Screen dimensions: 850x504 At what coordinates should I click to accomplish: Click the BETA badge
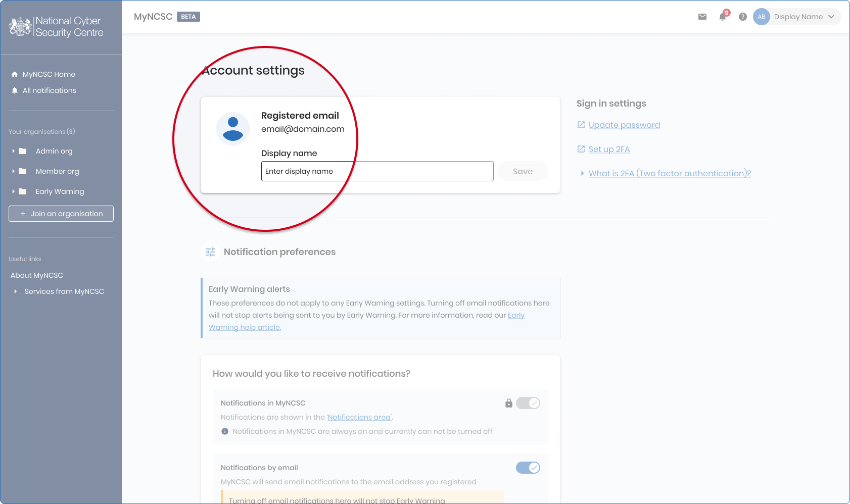coord(188,17)
